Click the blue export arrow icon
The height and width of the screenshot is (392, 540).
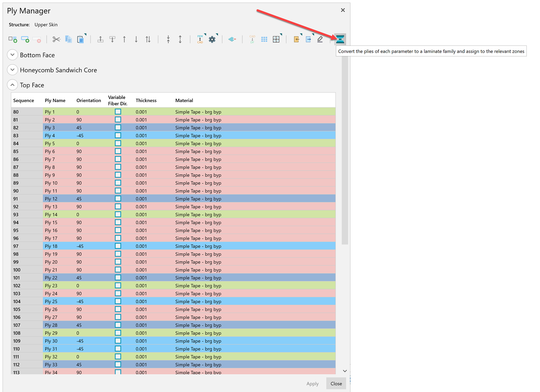[309, 39]
